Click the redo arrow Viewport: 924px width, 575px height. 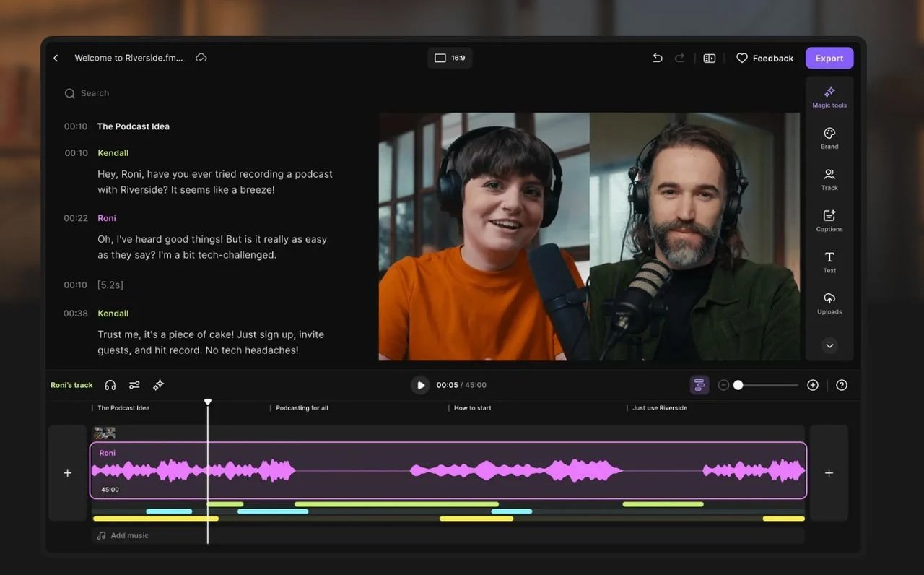pos(679,58)
